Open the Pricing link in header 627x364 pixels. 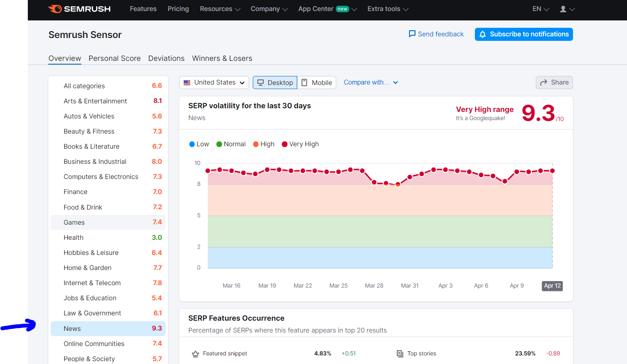(x=178, y=9)
